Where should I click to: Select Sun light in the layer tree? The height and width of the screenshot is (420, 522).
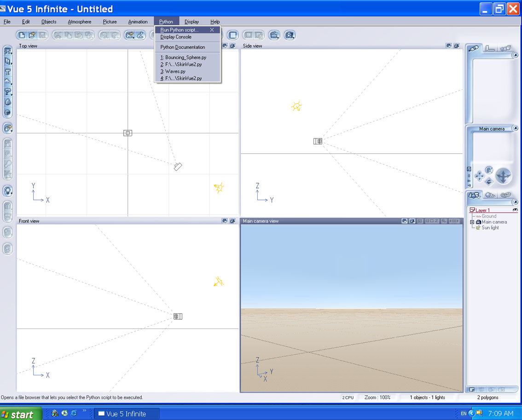[x=490, y=228]
